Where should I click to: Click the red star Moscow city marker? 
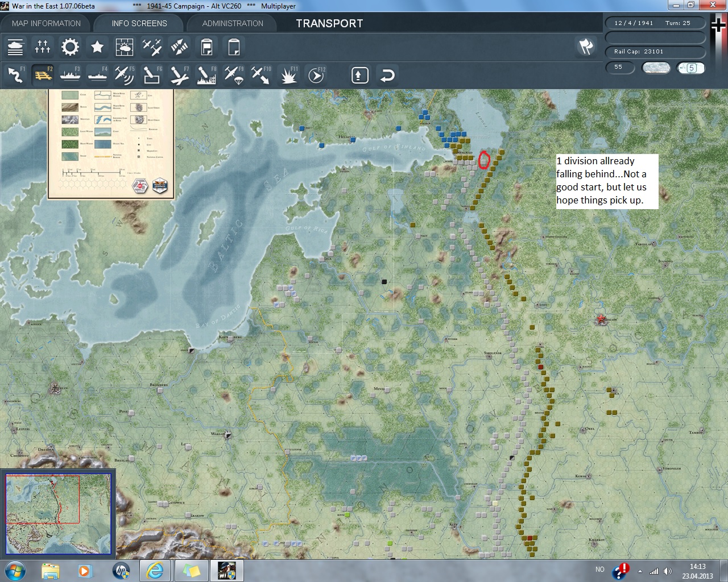[x=602, y=321]
